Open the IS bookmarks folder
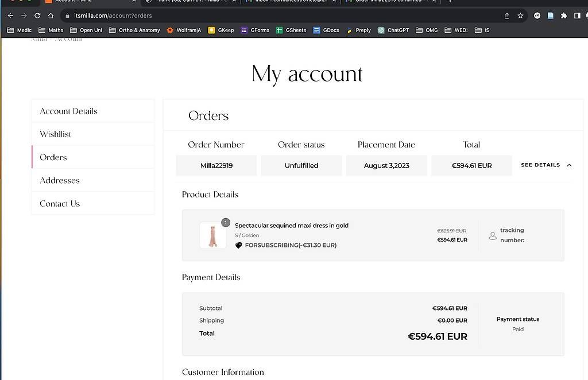The width and height of the screenshot is (588, 380). [x=482, y=30]
